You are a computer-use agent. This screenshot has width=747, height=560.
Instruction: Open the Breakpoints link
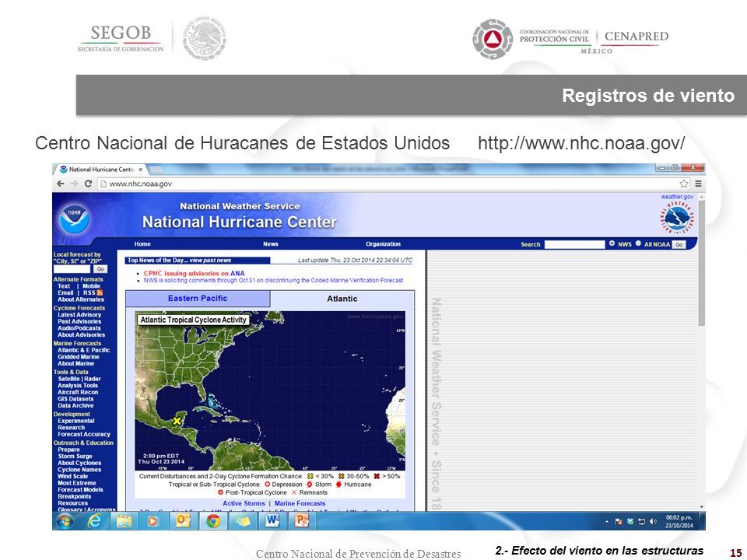[75, 496]
